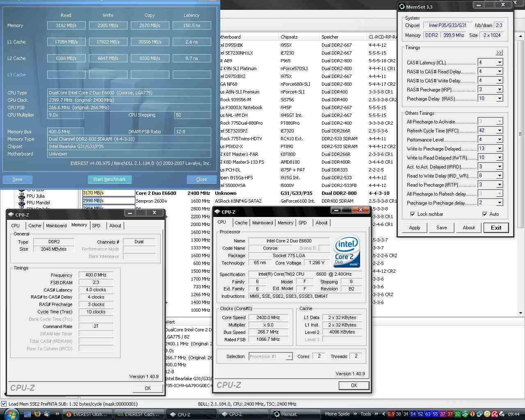Click the red Avira antivirus tray icon
This screenshot has width=525, height=420.
(494, 414)
